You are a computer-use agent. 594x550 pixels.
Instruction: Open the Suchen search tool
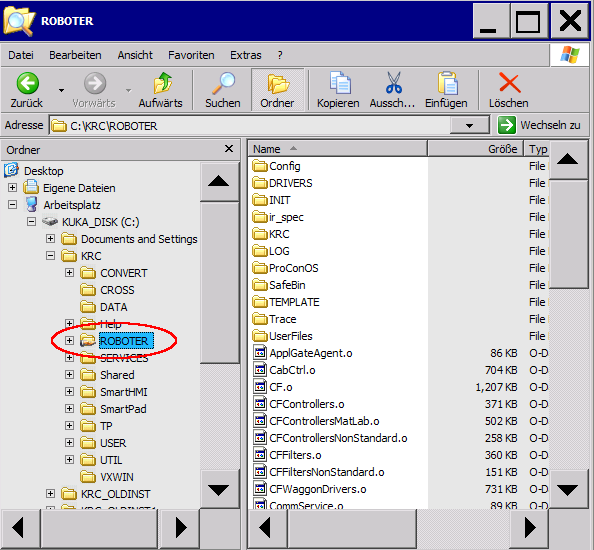[x=223, y=91]
